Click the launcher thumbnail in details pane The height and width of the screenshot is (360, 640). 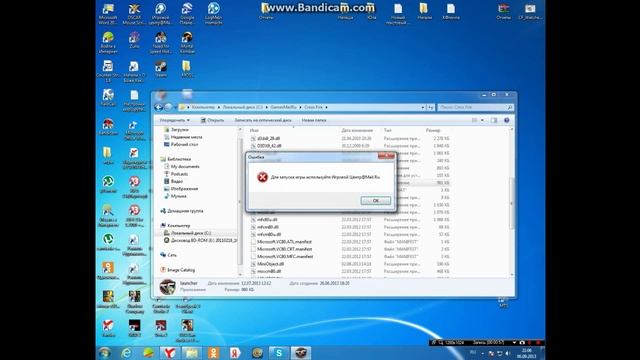(167, 287)
